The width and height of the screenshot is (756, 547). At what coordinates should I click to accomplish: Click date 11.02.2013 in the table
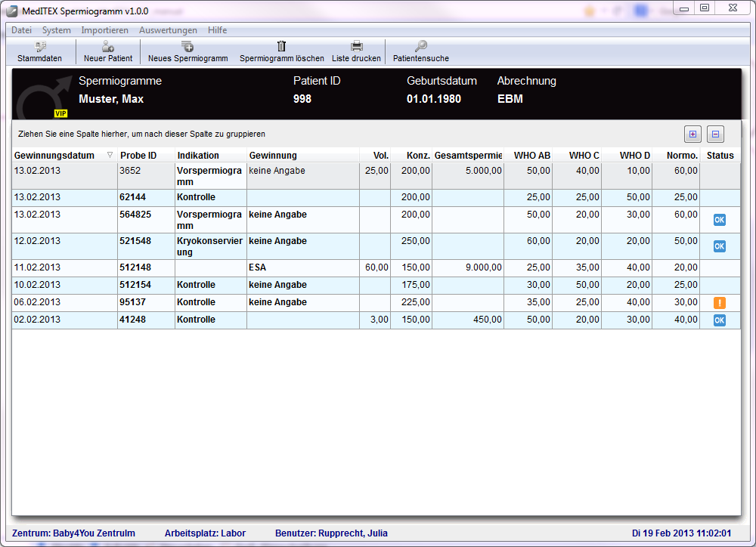[x=37, y=267]
